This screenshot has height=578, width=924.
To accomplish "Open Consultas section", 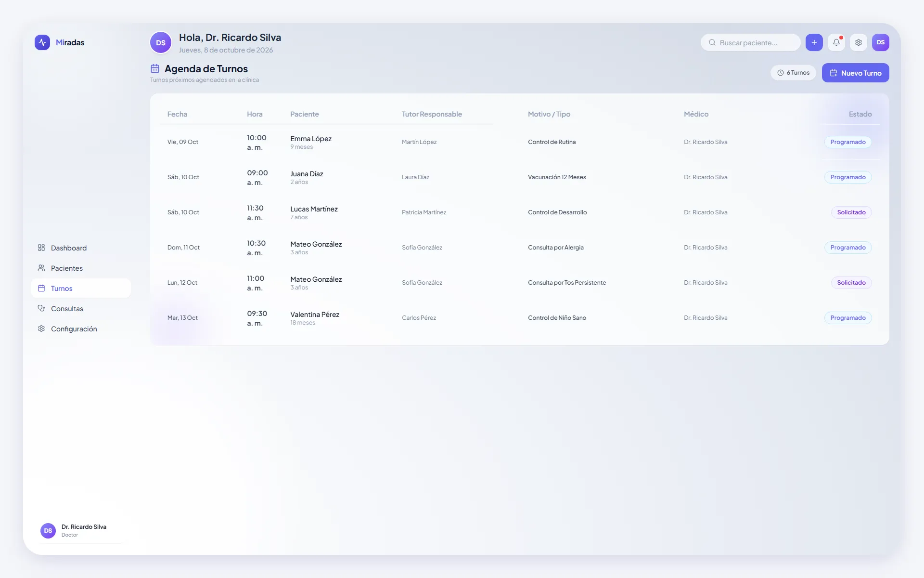I will click(x=81, y=308).
